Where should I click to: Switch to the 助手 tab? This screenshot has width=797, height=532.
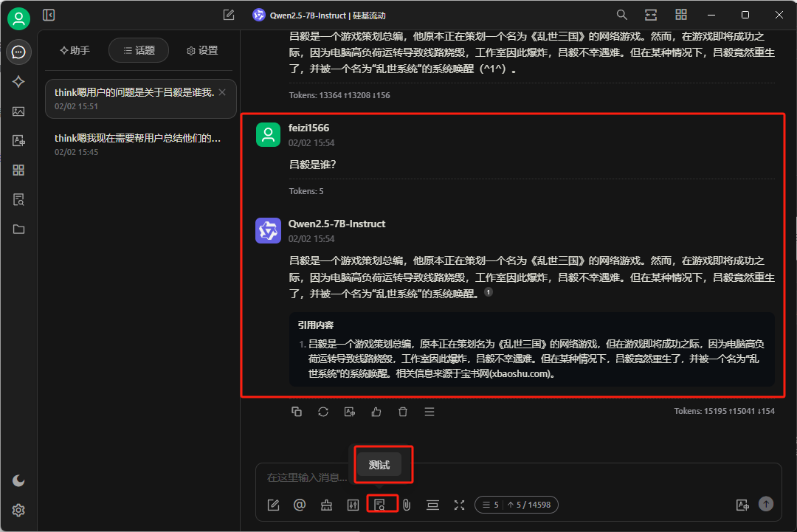click(75, 50)
